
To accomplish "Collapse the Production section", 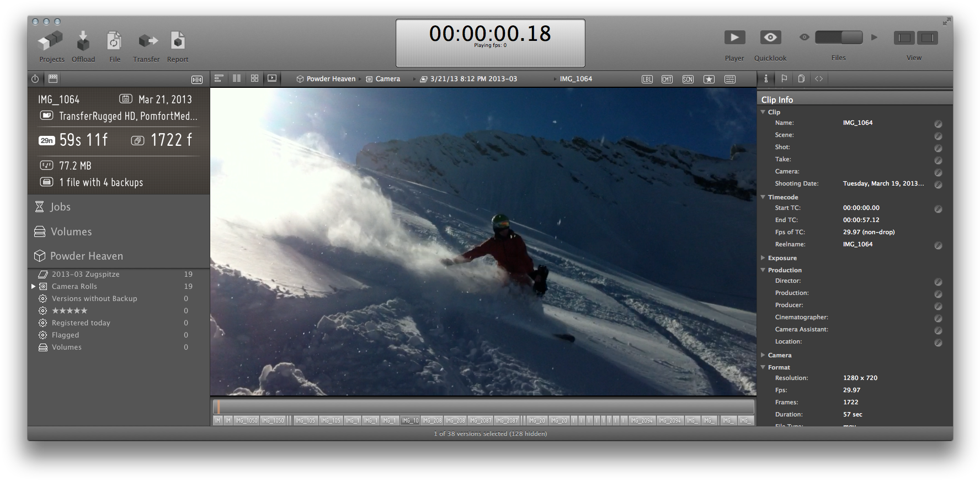I will 763,270.
